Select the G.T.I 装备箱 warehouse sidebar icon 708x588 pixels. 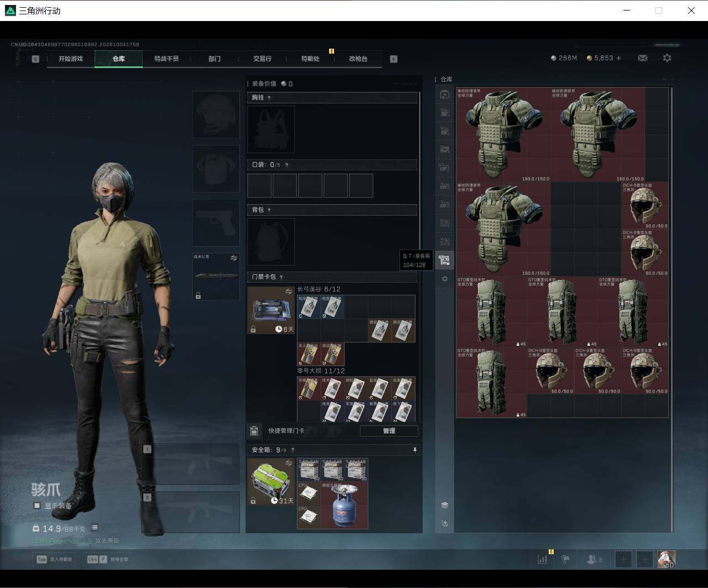click(444, 260)
